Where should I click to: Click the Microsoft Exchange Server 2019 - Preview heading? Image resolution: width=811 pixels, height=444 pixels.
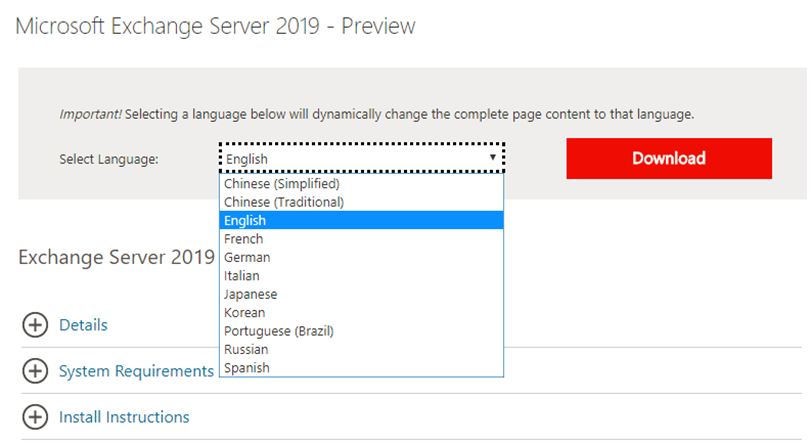click(x=215, y=26)
